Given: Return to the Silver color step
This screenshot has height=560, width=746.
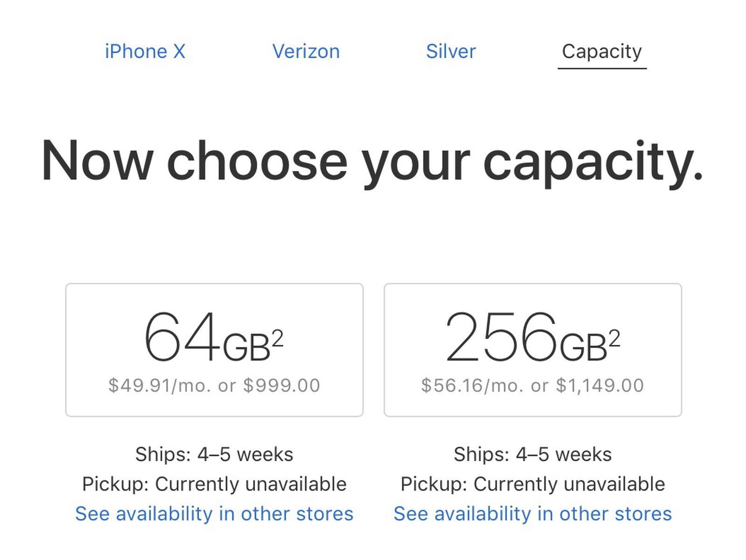Looking at the screenshot, I should tap(451, 51).
